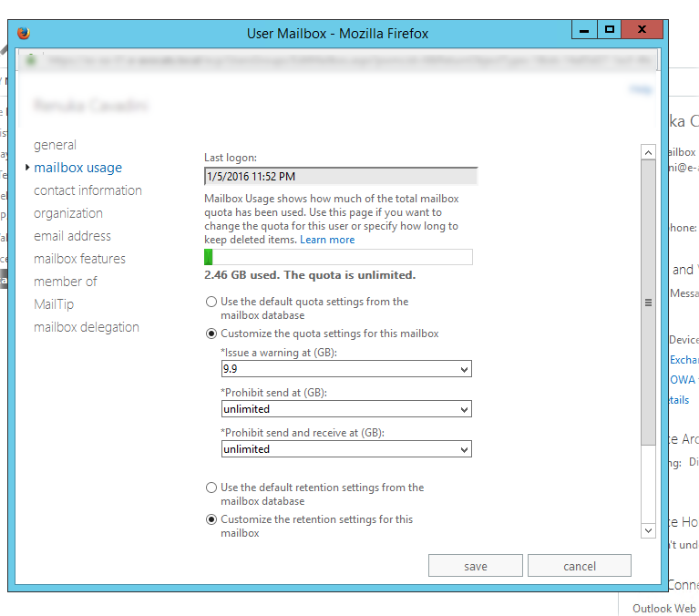Click the green padlock in address bar
The image size is (699, 616).
pos(31,60)
